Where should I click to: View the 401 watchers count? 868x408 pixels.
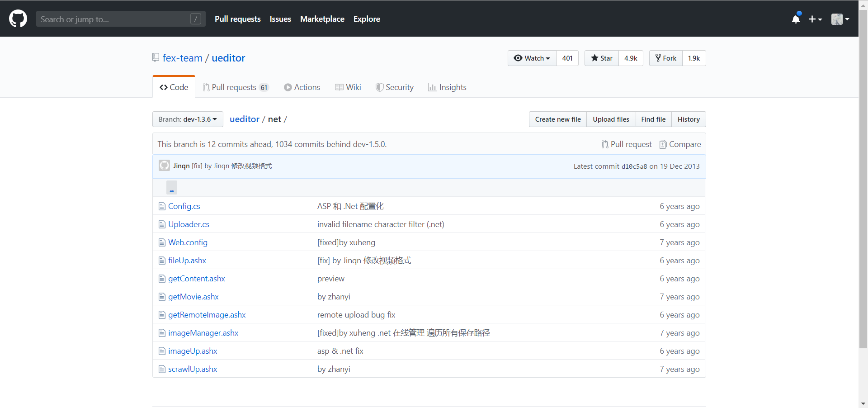click(567, 58)
